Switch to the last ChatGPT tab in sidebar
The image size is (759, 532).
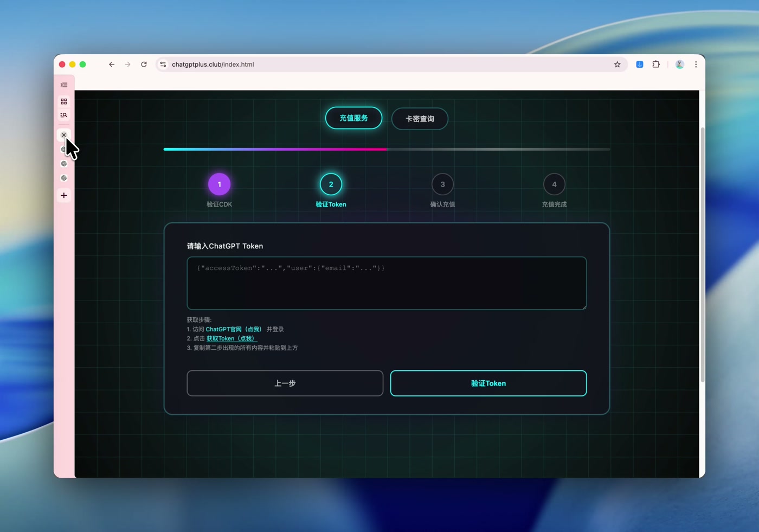coord(64,178)
